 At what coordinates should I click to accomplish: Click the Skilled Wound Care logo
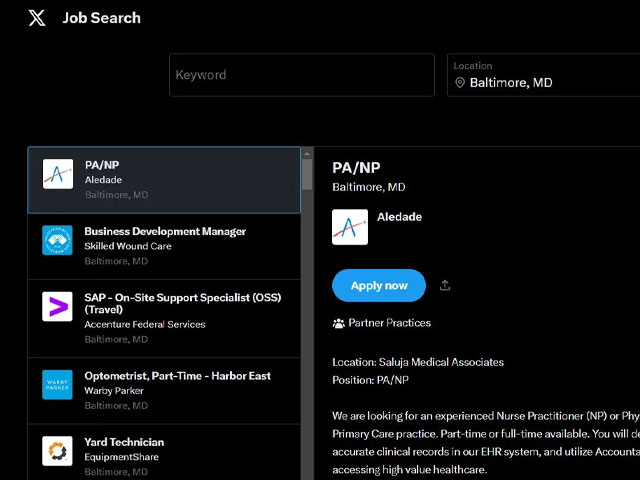coord(58,240)
